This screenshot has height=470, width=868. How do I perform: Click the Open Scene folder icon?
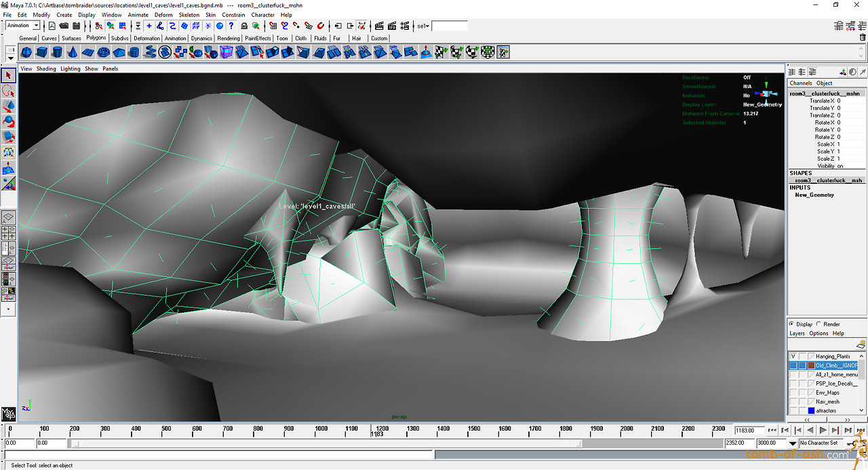pyautogui.click(x=63, y=26)
